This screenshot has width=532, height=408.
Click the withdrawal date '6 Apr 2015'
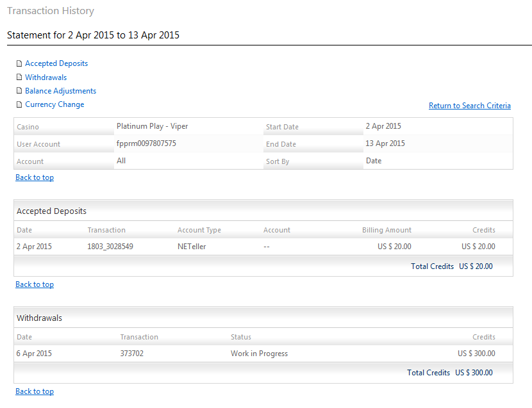point(34,354)
